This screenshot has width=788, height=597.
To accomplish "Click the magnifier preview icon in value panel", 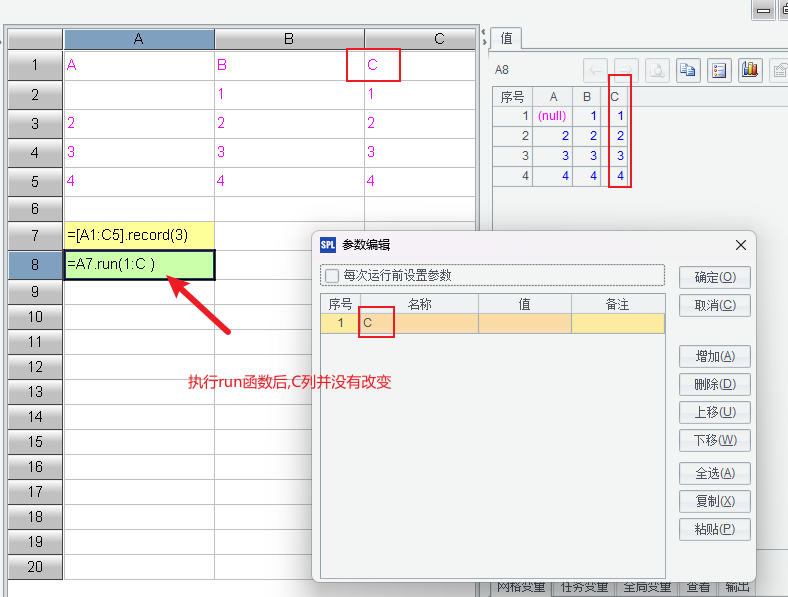I will click(657, 70).
